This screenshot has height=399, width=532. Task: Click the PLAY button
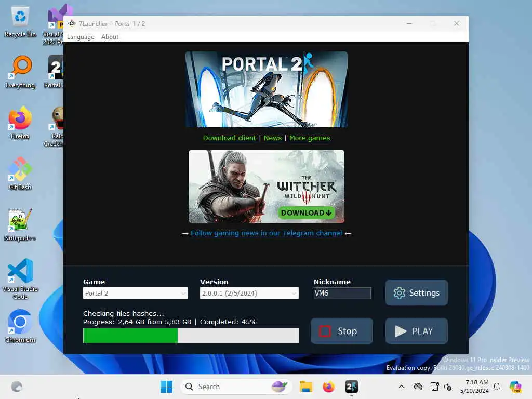(x=416, y=331)
